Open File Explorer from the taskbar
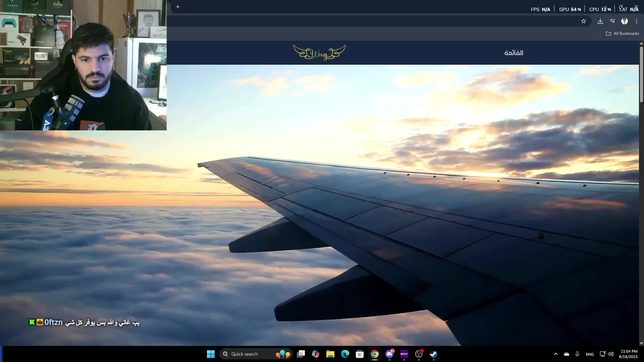 pos(330,354)
